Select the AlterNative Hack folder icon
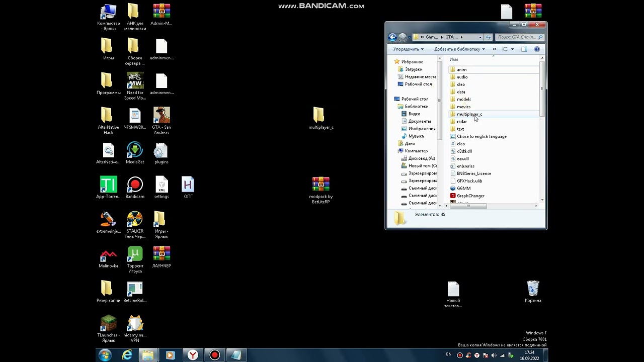 coord(108,121)
